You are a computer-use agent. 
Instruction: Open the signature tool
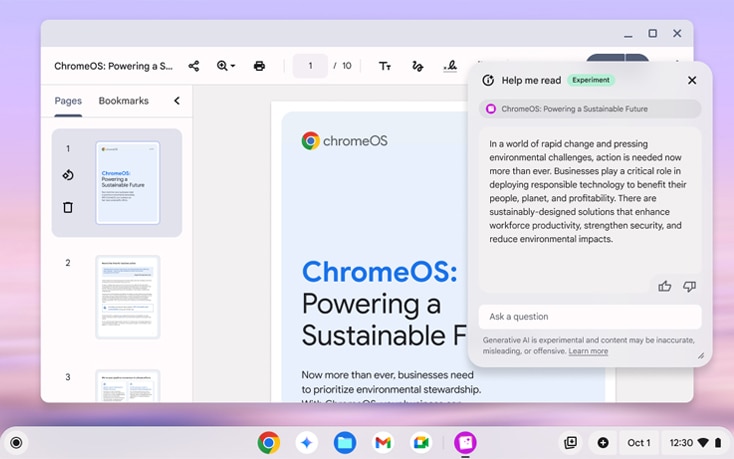[x=450, y=66]
